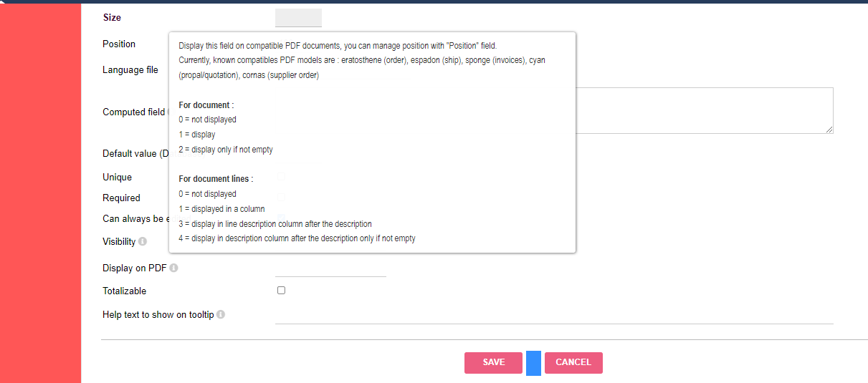Click the Totalizable label text

(125, 291)
